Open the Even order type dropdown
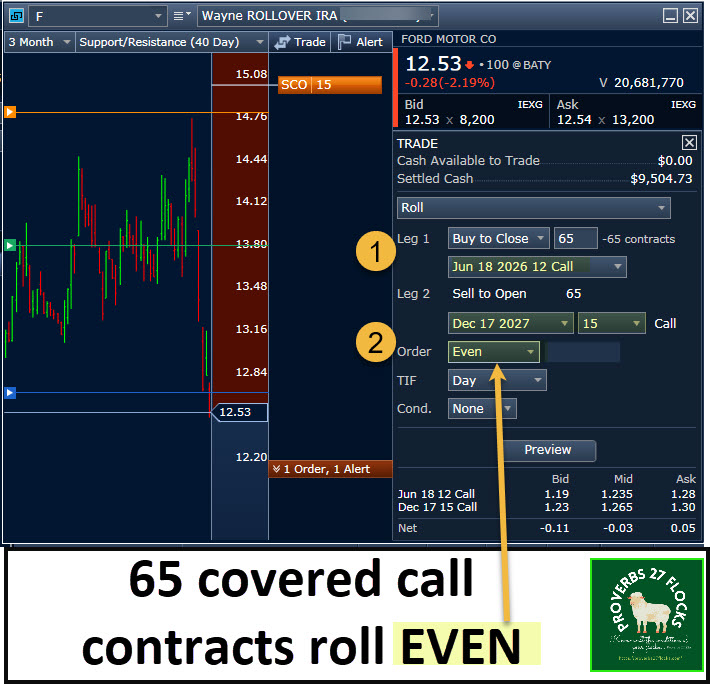 493,351
